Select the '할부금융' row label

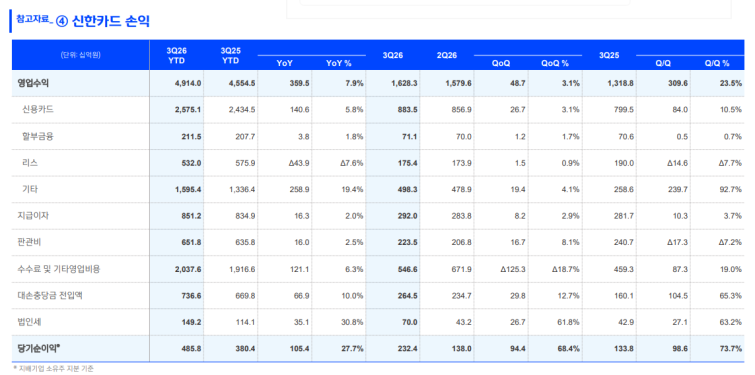tap(38, 136)
